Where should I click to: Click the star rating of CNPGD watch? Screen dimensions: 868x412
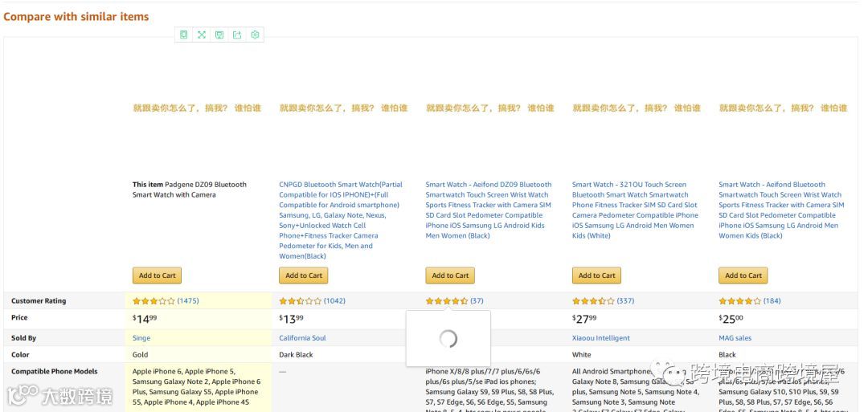pyautogui.click(x=300, y=301)
